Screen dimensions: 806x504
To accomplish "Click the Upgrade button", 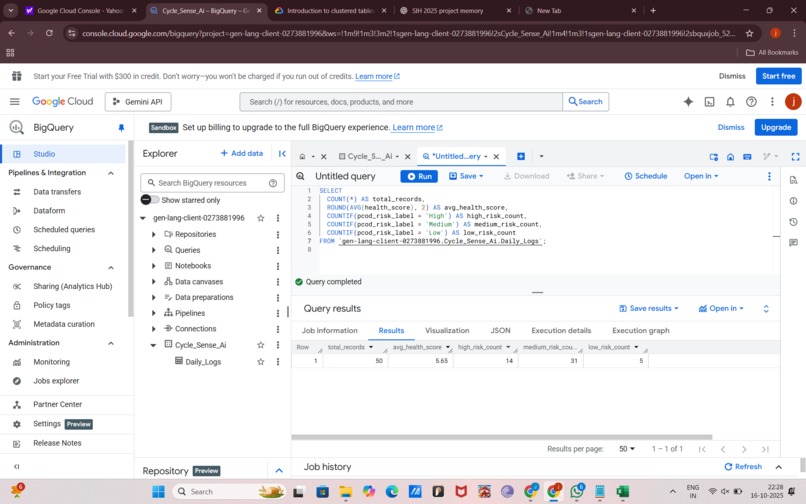I will click(x=776, y=127).
